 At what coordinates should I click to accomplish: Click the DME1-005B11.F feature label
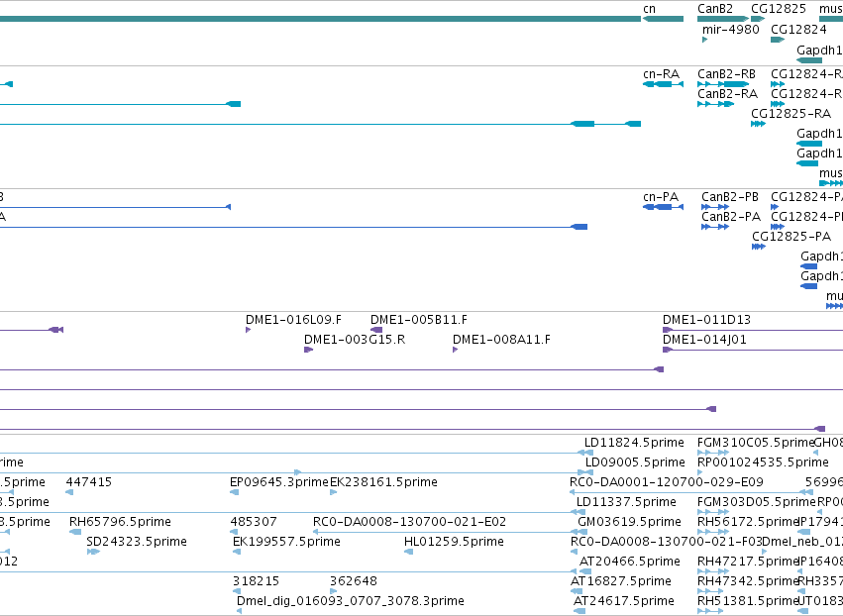click(x=419, y=320)
